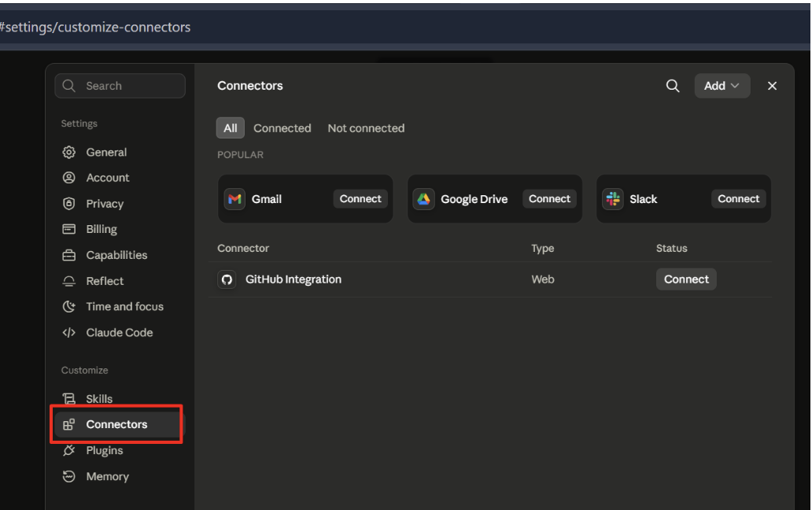
Task: Click the Slack logo icon
Action: point(613,199)
